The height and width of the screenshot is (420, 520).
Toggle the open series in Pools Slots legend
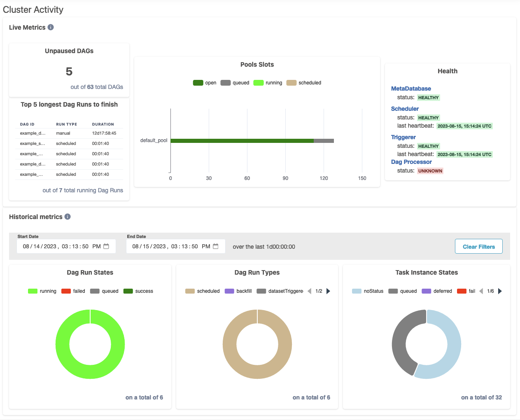click(x=205, y=83)
